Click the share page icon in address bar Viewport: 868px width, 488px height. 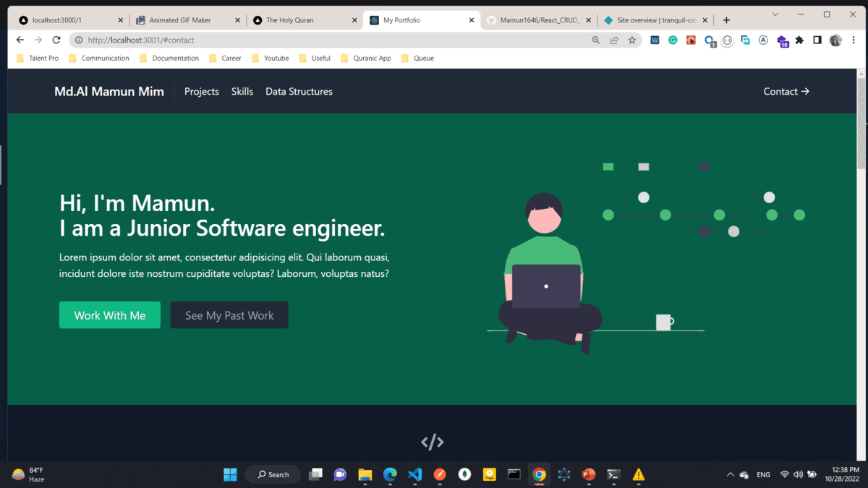click(x=613, y=40)
